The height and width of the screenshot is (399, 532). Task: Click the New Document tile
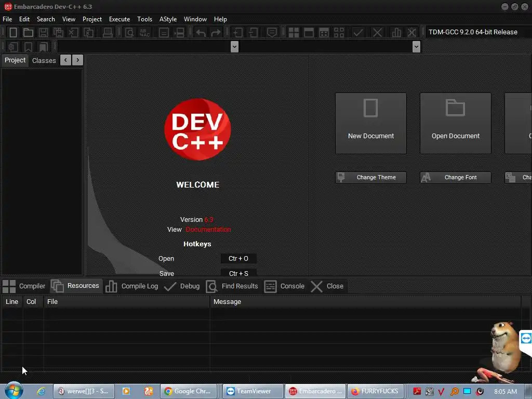point(371,124)
